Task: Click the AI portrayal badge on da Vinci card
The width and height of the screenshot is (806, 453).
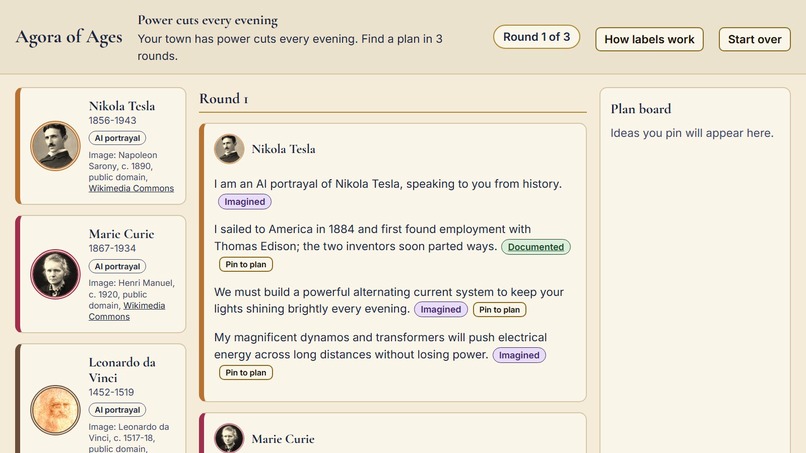Action: (x=117, y=410)
